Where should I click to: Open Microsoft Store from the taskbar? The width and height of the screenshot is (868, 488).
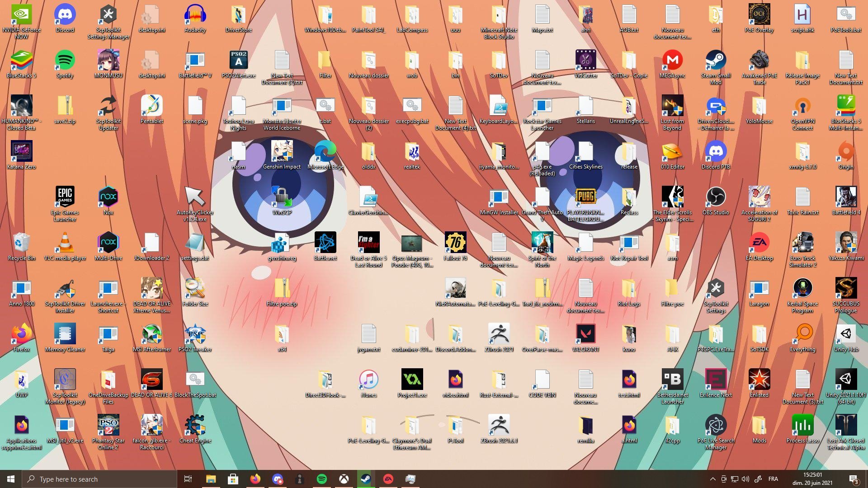click(233, 479)
